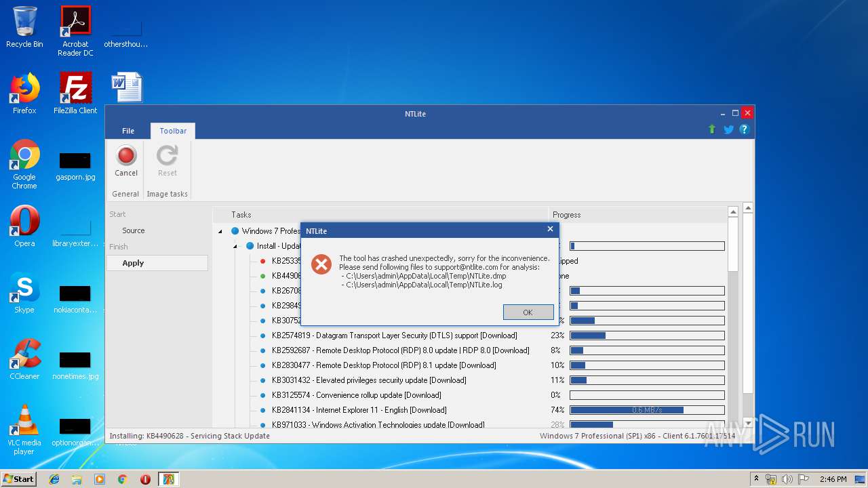Close the NTLite crash dialog with the X

pos(550,230)
